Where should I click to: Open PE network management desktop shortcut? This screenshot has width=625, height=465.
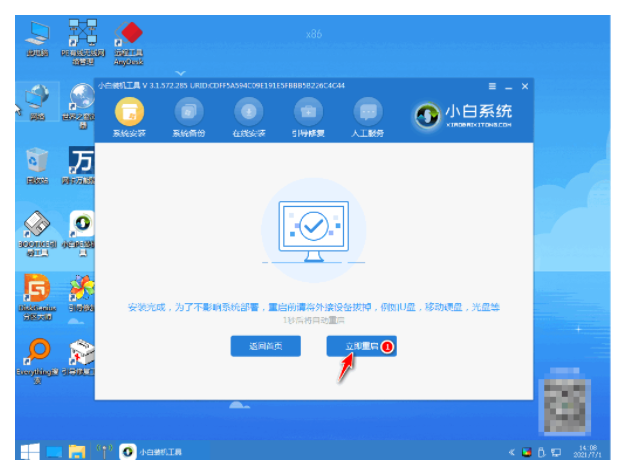point(83,38)
